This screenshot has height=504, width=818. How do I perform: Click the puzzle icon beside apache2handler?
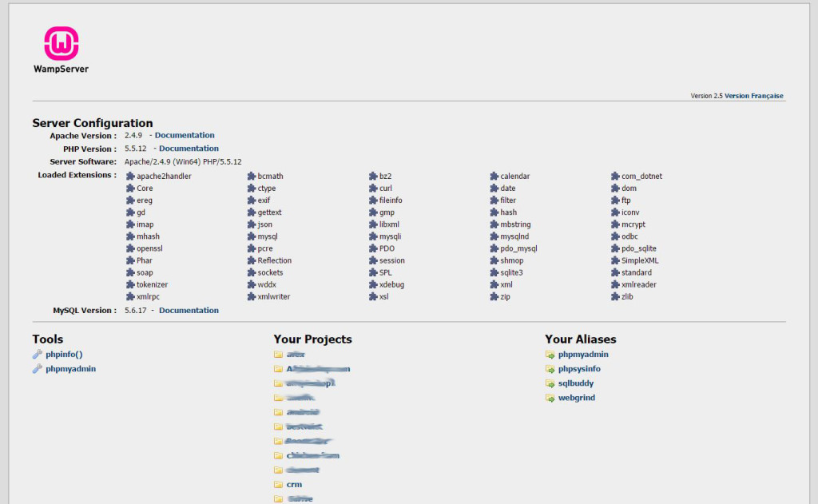[130, 177]
